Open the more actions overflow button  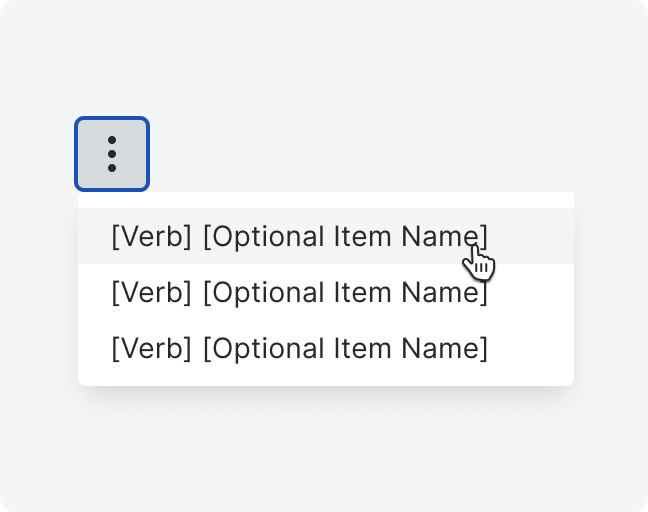click(x=112, y=154)
